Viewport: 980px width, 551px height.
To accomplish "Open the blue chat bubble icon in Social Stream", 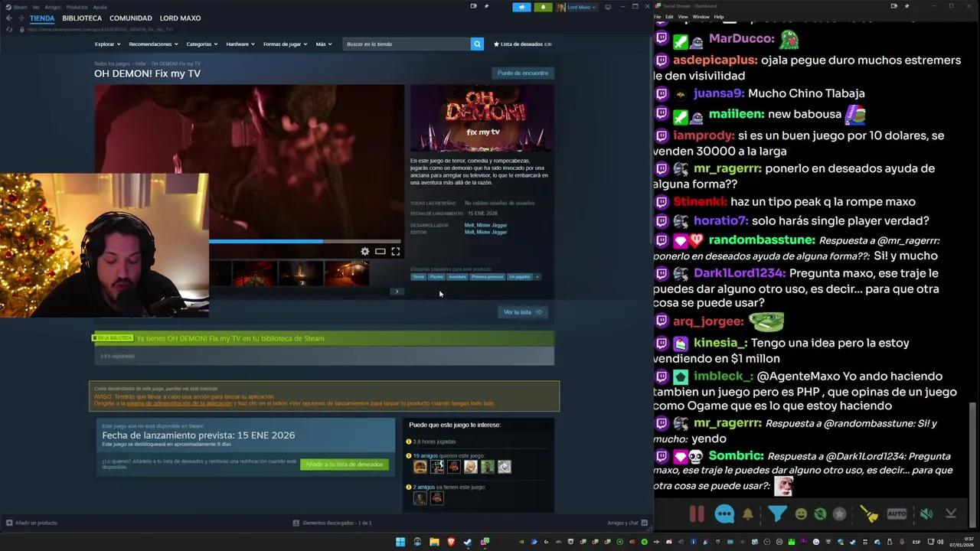I will [x=724, y=514].
